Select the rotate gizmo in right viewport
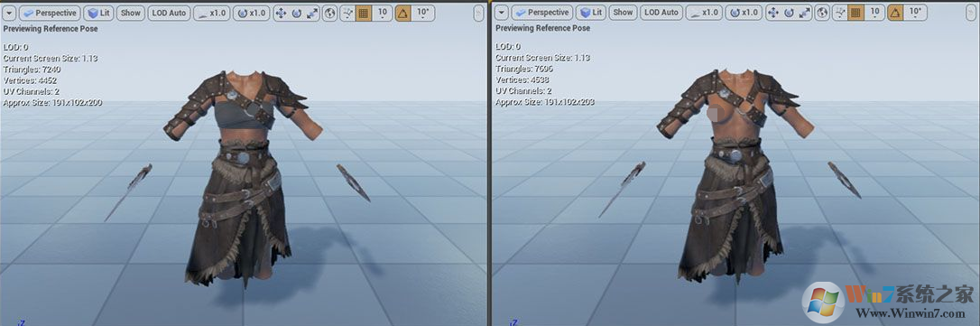This screenshot has width=980, height=326. [789, 13]
